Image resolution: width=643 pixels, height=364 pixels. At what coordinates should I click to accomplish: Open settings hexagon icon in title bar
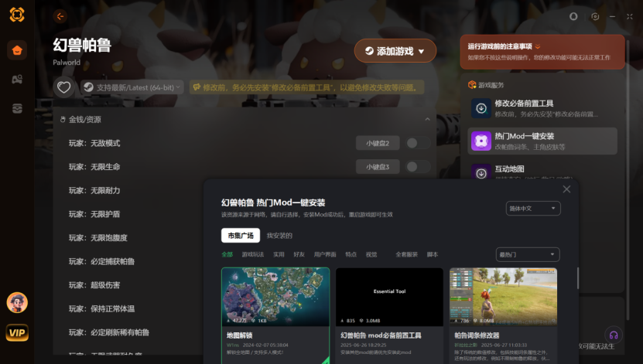coord(595,16)
